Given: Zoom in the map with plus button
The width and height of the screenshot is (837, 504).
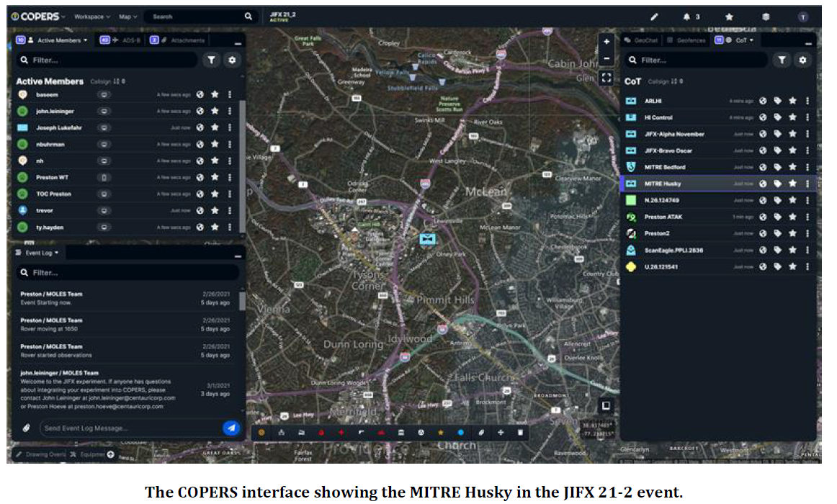Looking at the screenshot, I should pos(607,42).
